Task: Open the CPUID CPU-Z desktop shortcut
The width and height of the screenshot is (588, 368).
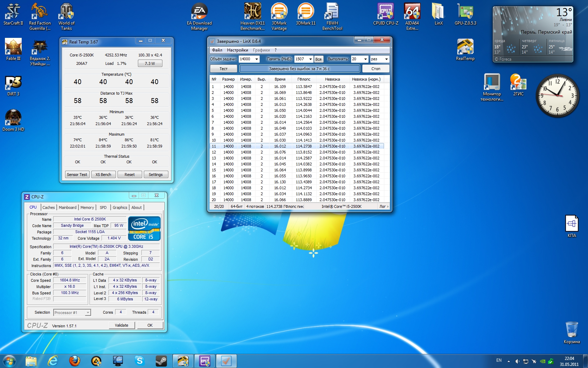Action: pos(385,15)
